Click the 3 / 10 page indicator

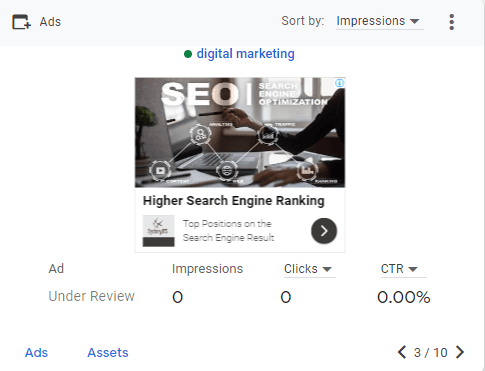coord(431,352)
